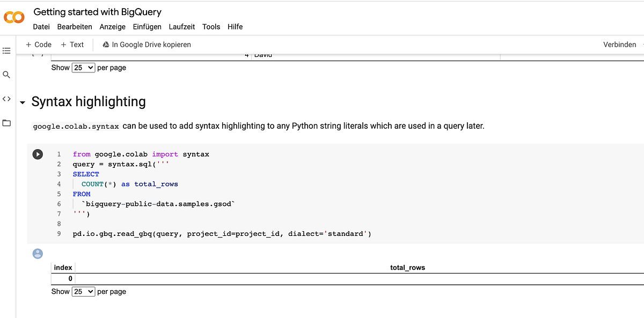Open the file browser in the sidebar

click(6, 123)
